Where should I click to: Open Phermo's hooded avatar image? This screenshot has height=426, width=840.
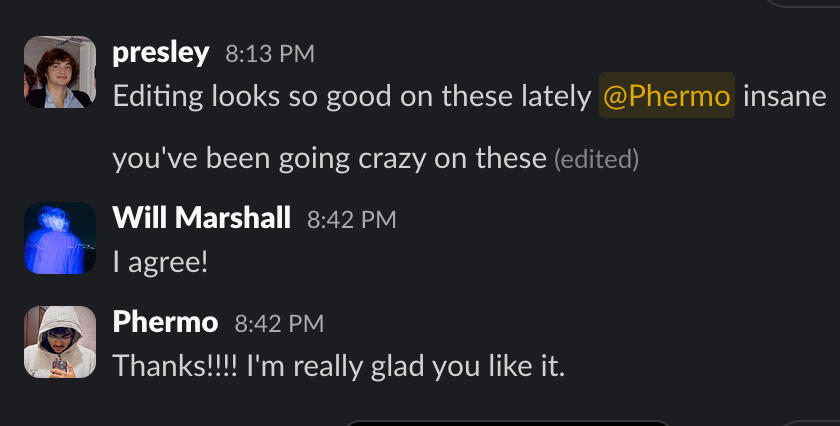pyautogui.click(x=60, y=342)
